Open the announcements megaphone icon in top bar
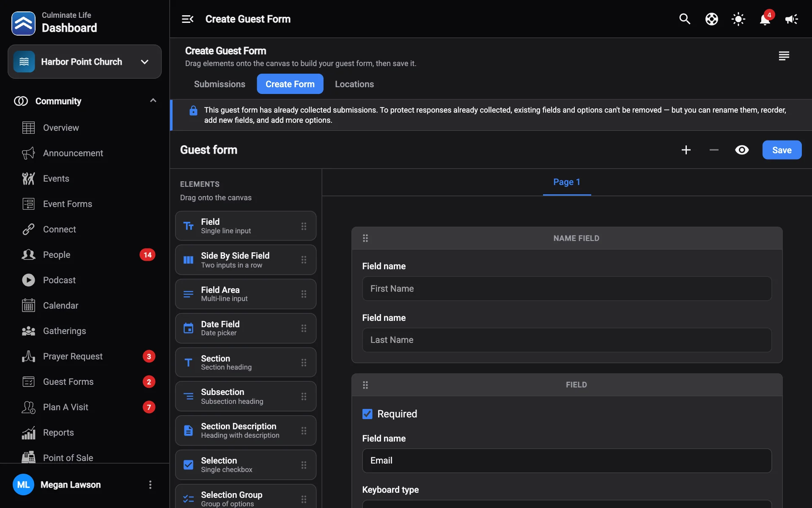Viewport: 812px width, 508px height. pyautogui.click(x=792, y=19)
